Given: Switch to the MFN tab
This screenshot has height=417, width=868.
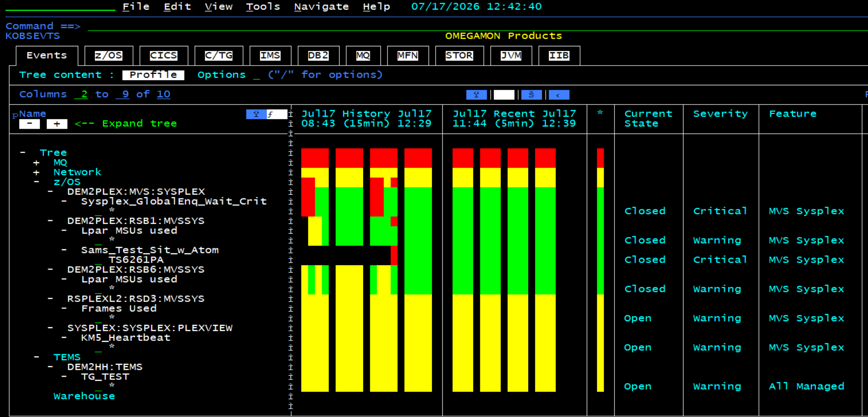Looking at the screenshot, I should (x=408, y=55).
